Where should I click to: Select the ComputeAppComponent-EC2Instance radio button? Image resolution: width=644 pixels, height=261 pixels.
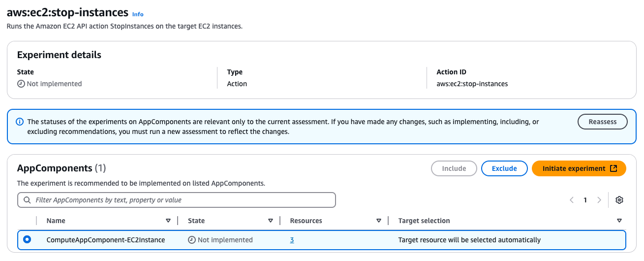[x=27, y=240]
